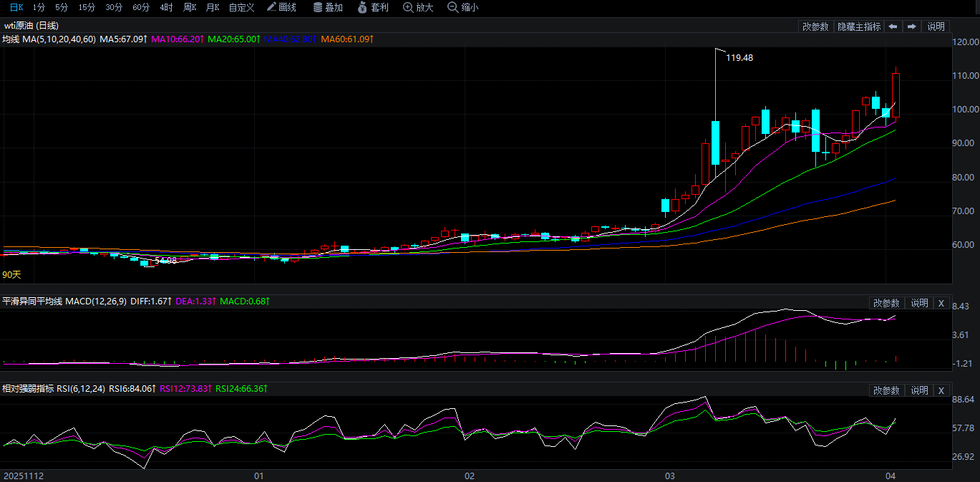Zoom out with 缩小 magnifier
The image size is (980, 482).
(462, 7)
